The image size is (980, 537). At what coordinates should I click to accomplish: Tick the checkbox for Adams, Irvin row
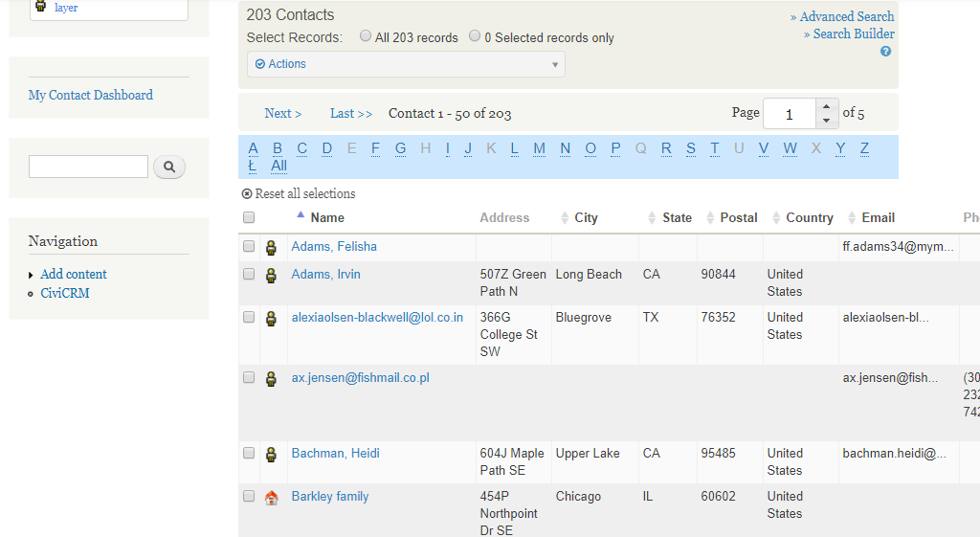click(249, 275)
